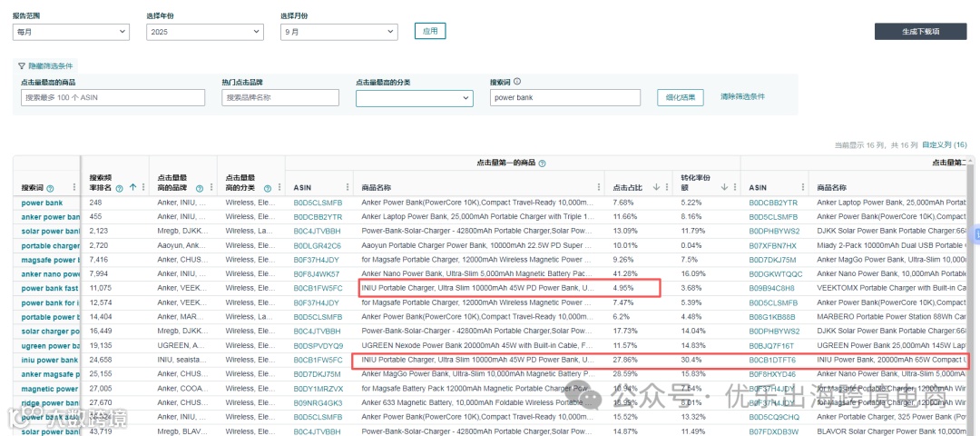Click the help icon next to 搜索词 filter label
The width and height of the screenshot is (980, 436).
tap(517, 82)
